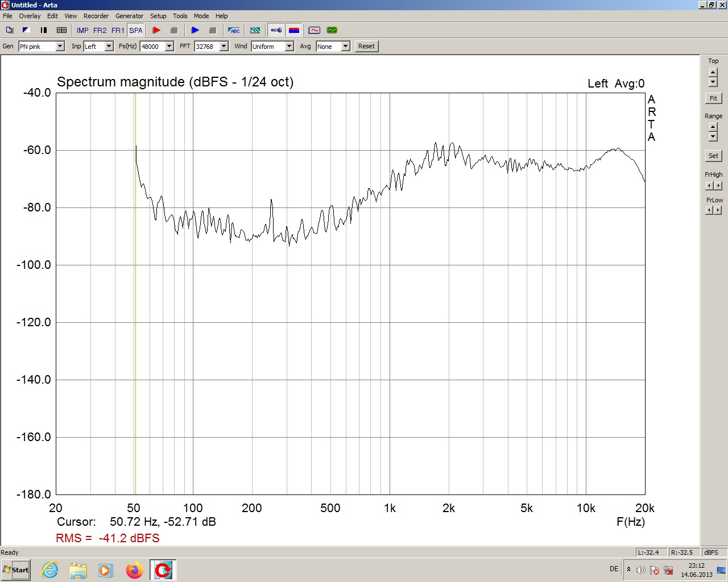Click the Fit button in side panel
The image size is (728, 582).
[x=713, y=98]
